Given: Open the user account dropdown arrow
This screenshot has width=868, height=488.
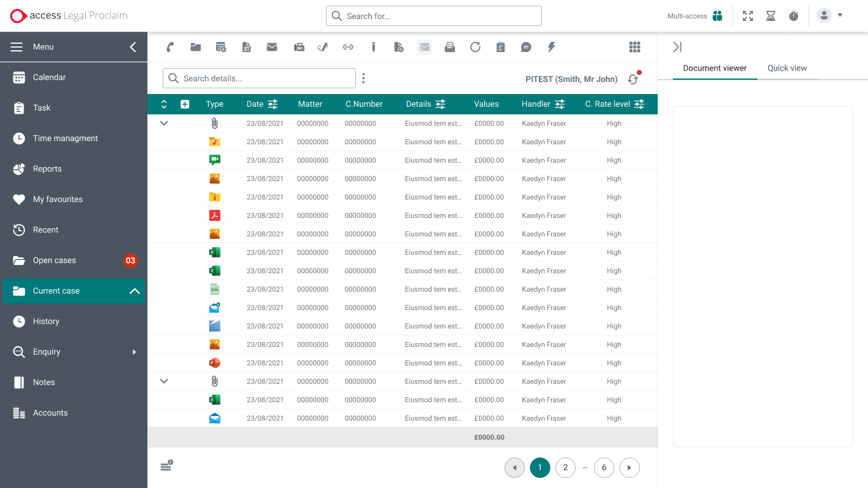Looking at the screenshot, I should (840, 16).
